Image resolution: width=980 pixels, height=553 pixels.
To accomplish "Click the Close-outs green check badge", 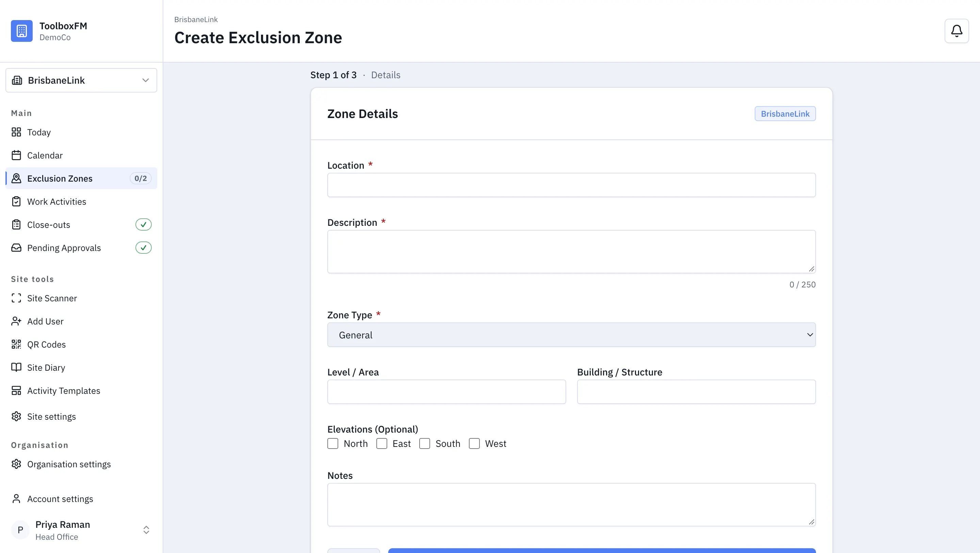I will point(143,225).
